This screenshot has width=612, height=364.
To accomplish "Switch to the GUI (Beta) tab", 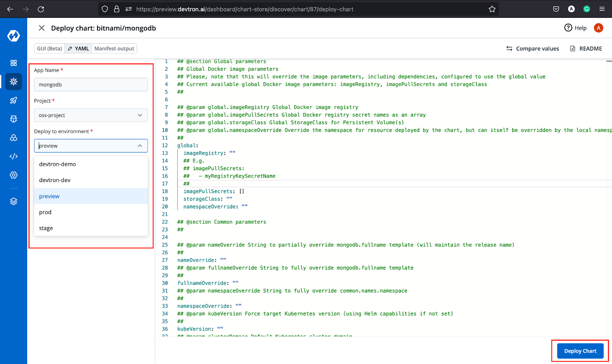I will coord(49,49).
